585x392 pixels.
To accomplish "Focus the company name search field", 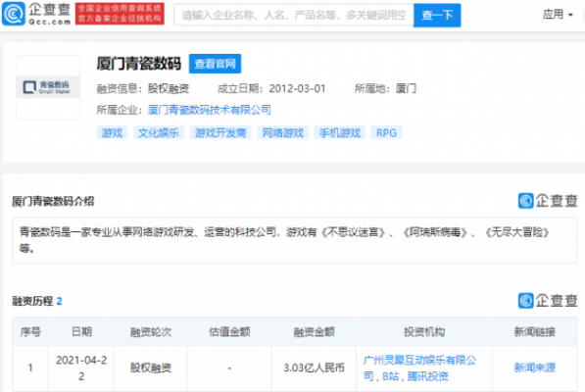I will [294, 15].
